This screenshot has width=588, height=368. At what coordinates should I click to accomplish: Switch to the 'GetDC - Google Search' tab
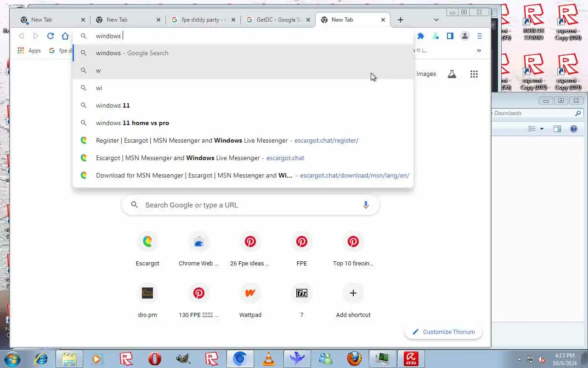[x=278, y=20]
